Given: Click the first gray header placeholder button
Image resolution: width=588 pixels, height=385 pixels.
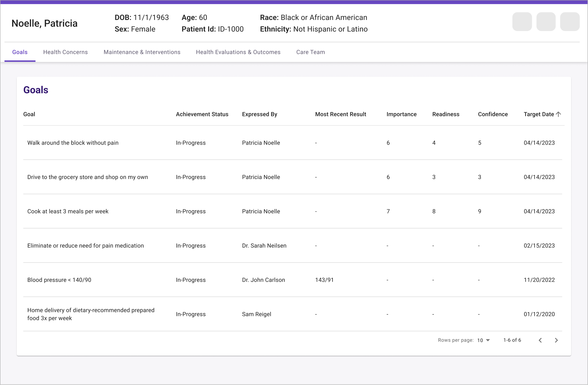Looking at the screenshot, I should pyautogui.click(x=522, y=22).
